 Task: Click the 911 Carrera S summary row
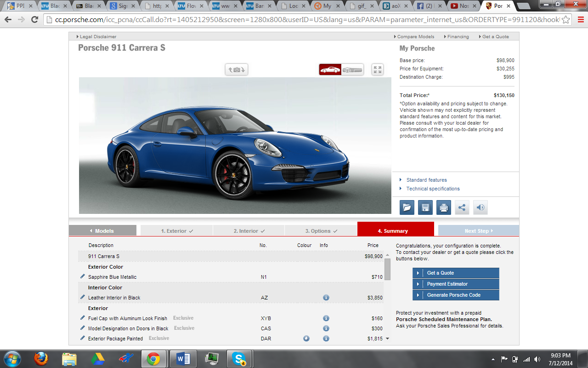(x=231, y=256)
